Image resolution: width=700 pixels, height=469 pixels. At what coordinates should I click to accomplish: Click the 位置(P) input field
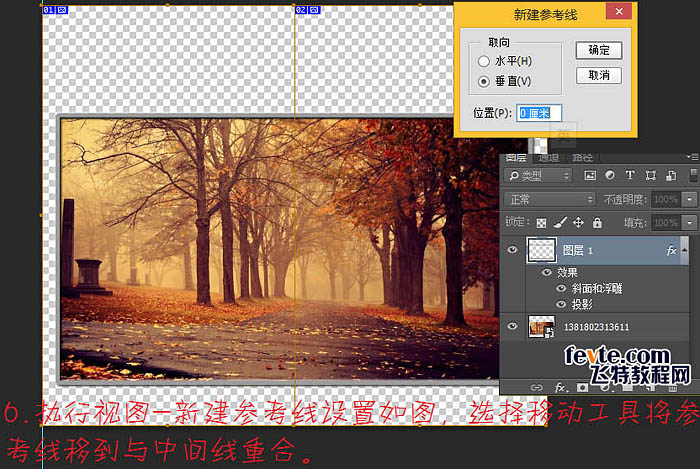pos(539,113)
